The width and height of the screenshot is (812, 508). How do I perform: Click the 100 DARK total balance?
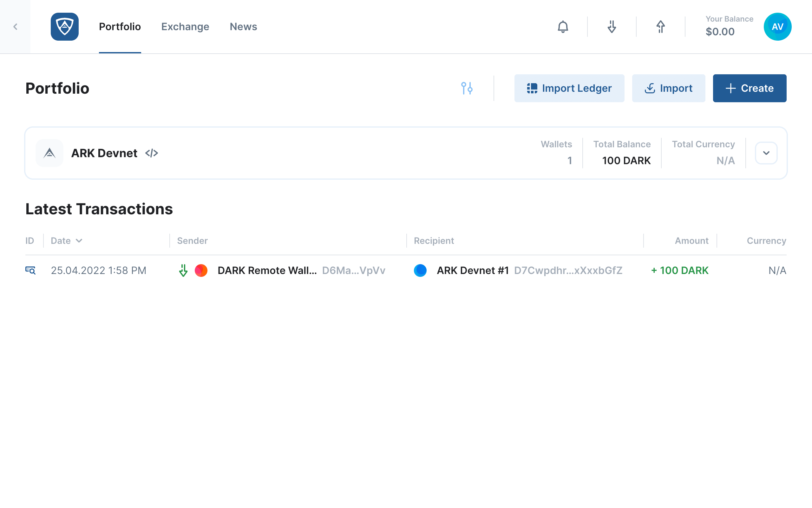pyautogui.click(x=626, y=161)
